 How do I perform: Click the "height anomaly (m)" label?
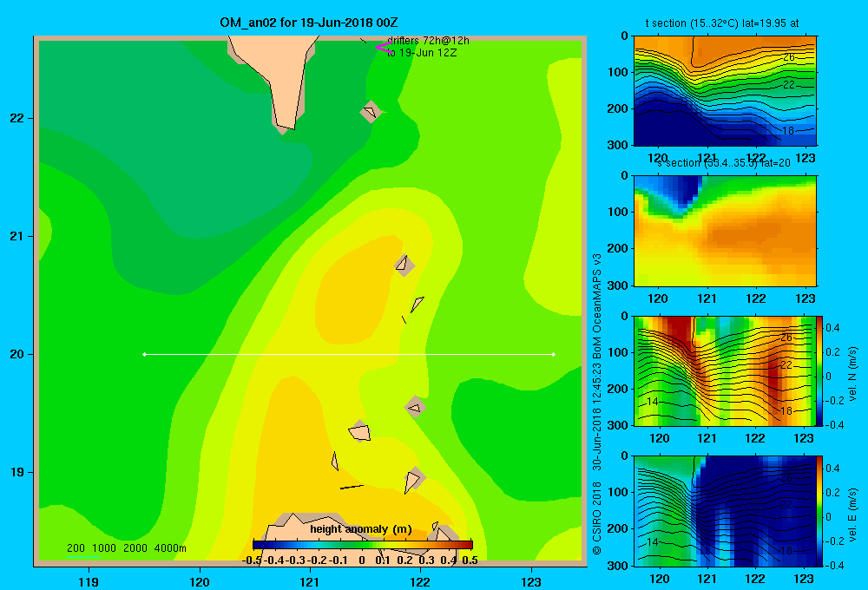(361, 529)
